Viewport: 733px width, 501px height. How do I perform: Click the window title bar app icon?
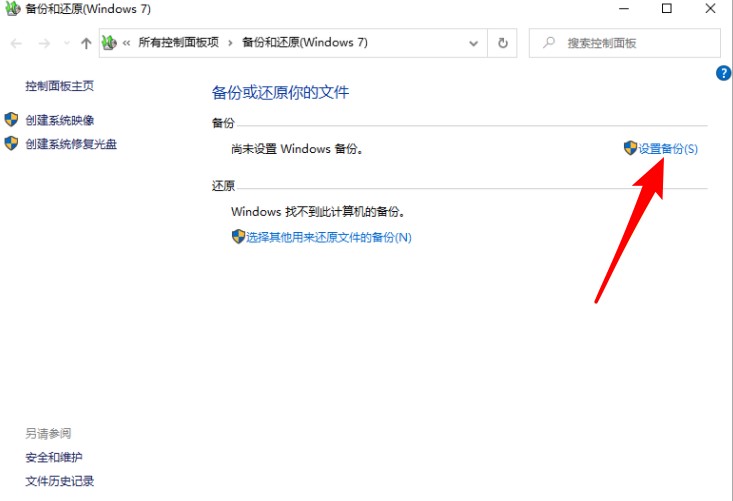[13, 8]
